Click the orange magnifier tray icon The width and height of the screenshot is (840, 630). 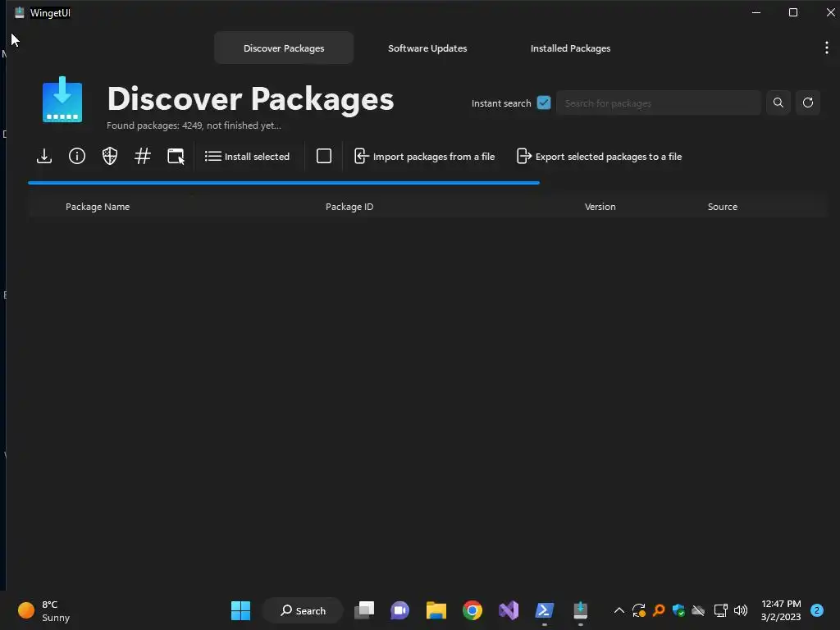659,610
